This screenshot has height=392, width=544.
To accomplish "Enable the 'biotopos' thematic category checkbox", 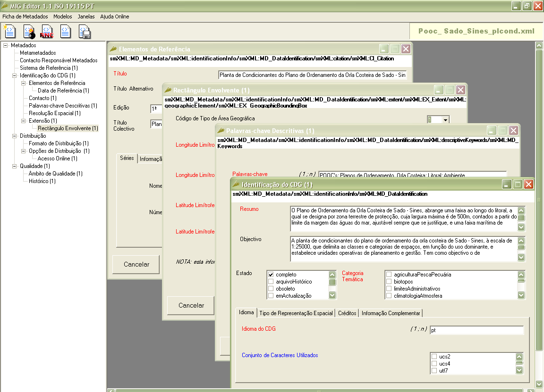I will [x=389, y=282].
